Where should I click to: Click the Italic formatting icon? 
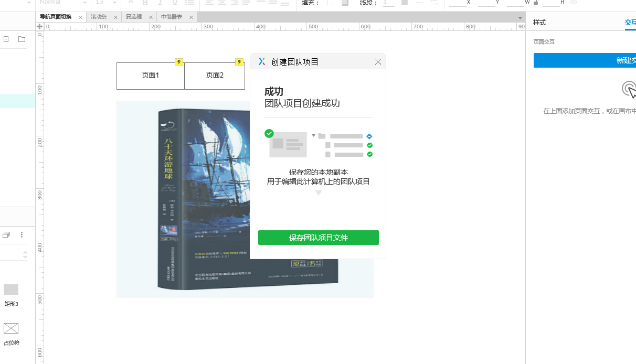(160, 3)
